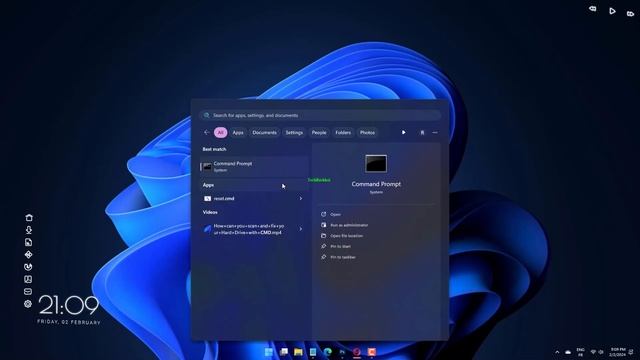Open the three-dots options menu in search
Screen dimensions: 640x360
click(435, 133)
